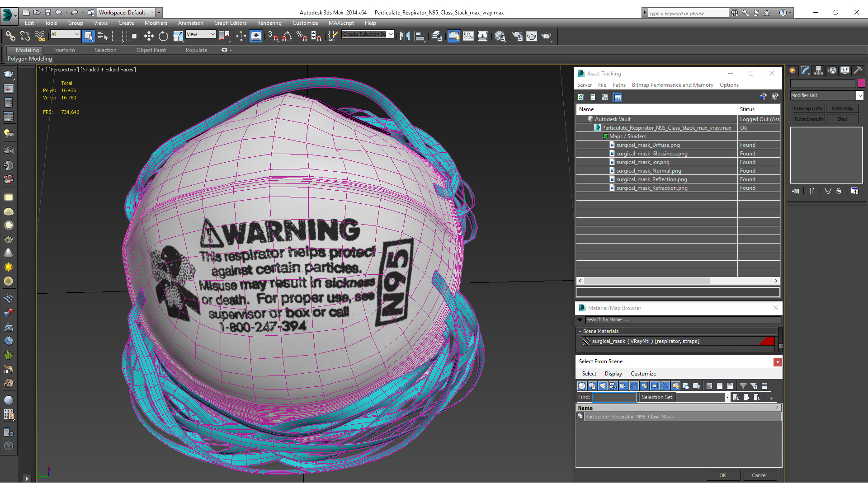Choose the Select and Rotate tool

[x=163, y=36]
